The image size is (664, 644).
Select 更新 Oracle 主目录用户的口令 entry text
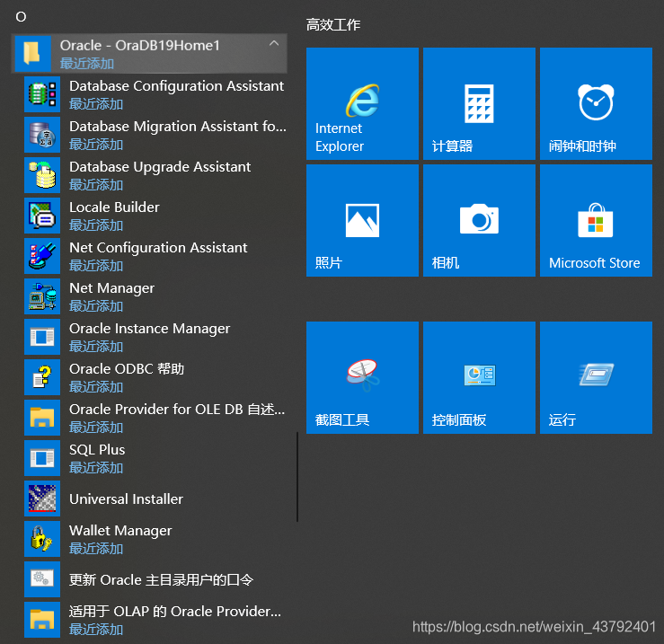(161, 580)
